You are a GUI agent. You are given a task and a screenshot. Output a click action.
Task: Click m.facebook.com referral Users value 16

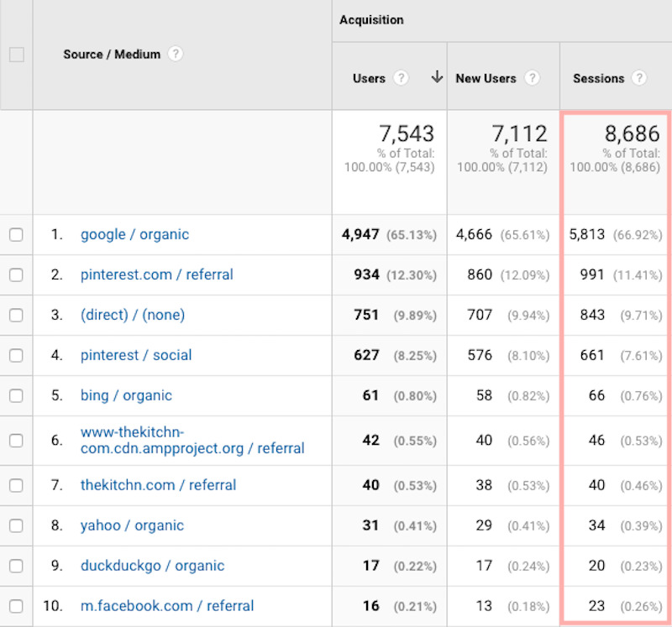[x=370, y=605]
